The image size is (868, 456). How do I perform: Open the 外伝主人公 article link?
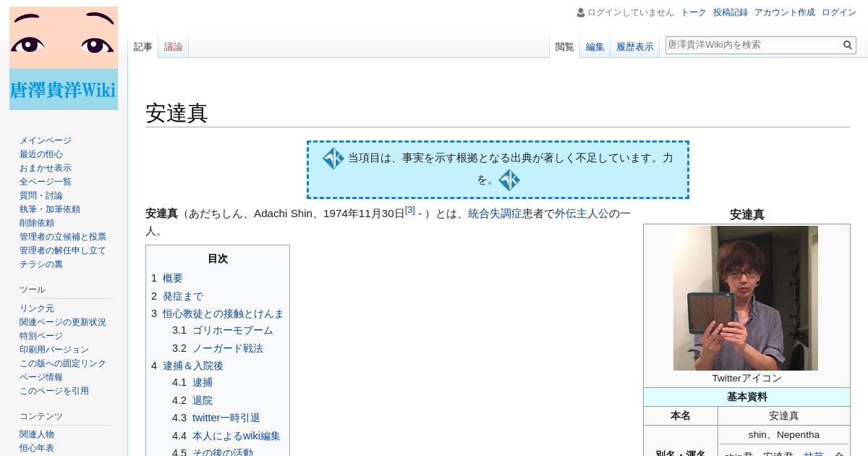click(x=582, y=214)
